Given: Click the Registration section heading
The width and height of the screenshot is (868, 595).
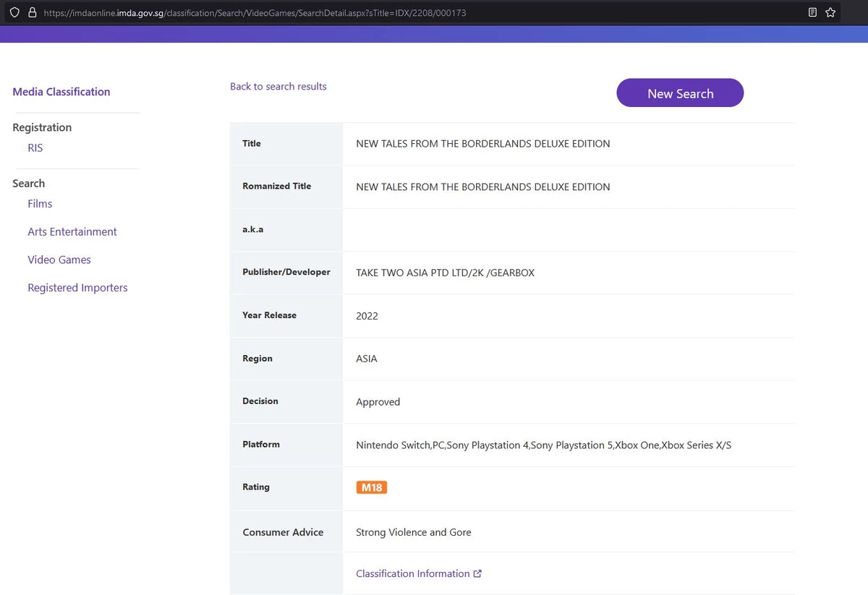Looking at the screenshot, I should coord(42,127).
